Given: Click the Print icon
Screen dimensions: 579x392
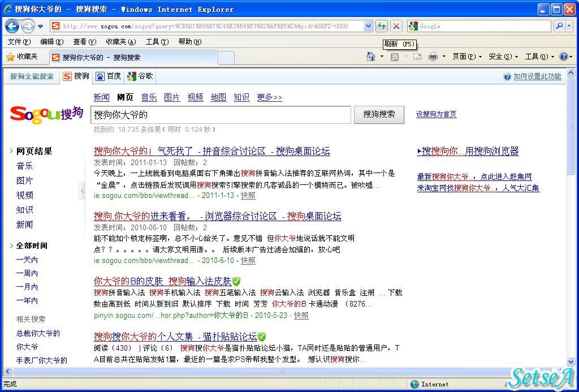Looking at the screenshot, I should click(x=433, y=57).
